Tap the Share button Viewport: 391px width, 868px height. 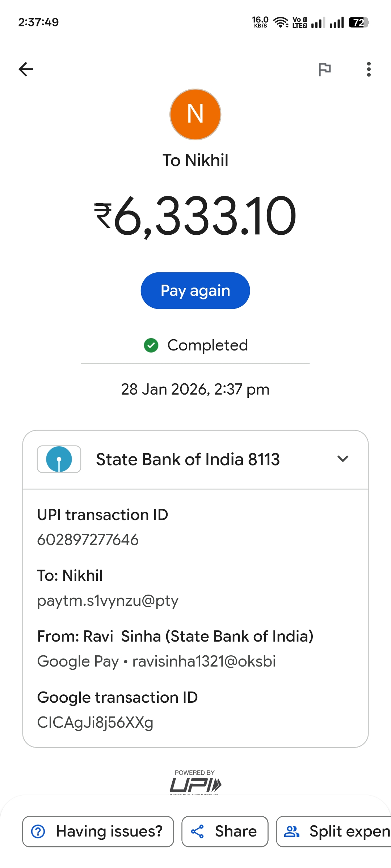[x=225, y=831]
